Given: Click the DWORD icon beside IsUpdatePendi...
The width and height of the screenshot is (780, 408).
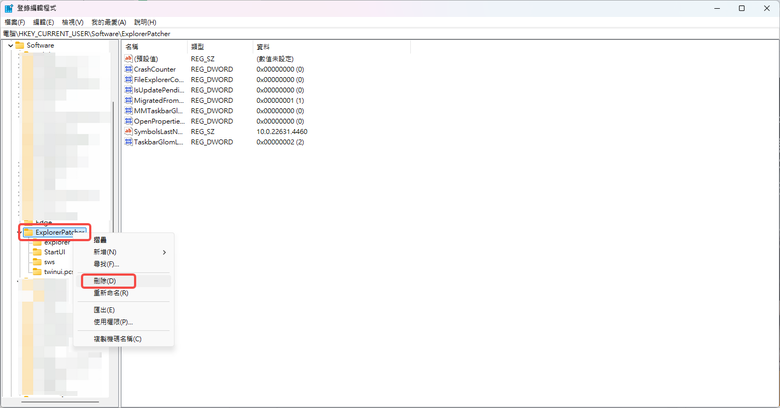Looking at the screenshot, I should pyautogui.click(x=128, y=90).
